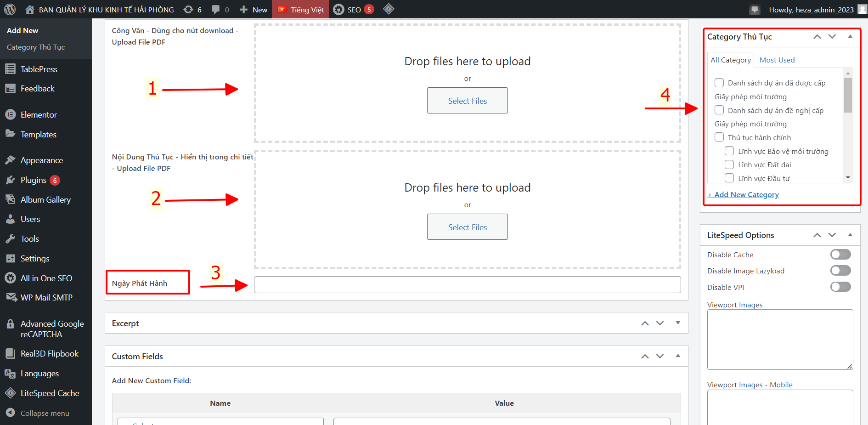The height and width of the screenshot is (425, 868).
Task: Collapse the Custom Fields panel
Action: point(678,356)
